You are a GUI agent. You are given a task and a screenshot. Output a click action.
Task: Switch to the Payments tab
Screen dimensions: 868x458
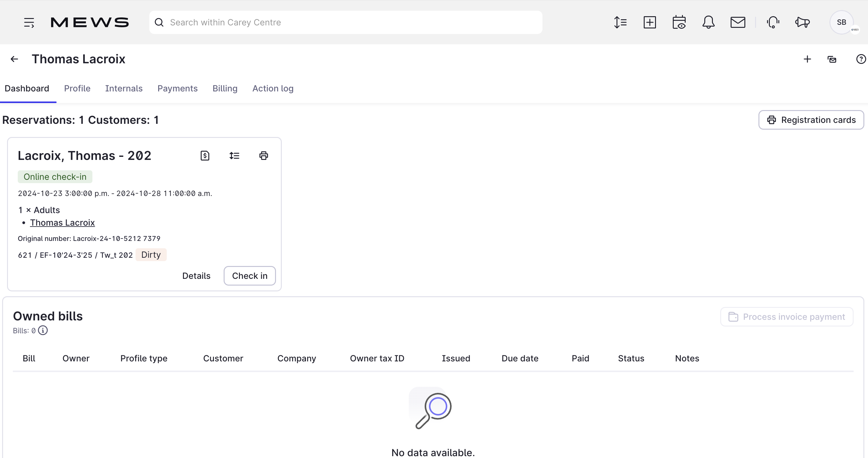177,89
